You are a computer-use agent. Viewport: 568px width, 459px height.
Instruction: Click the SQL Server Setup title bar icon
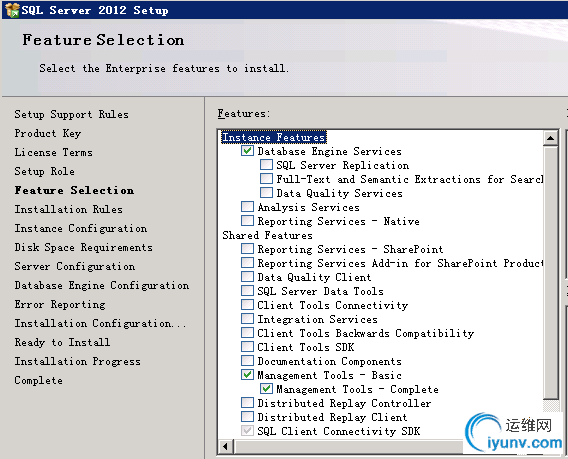pyautogui.click(x=12, y=10)
